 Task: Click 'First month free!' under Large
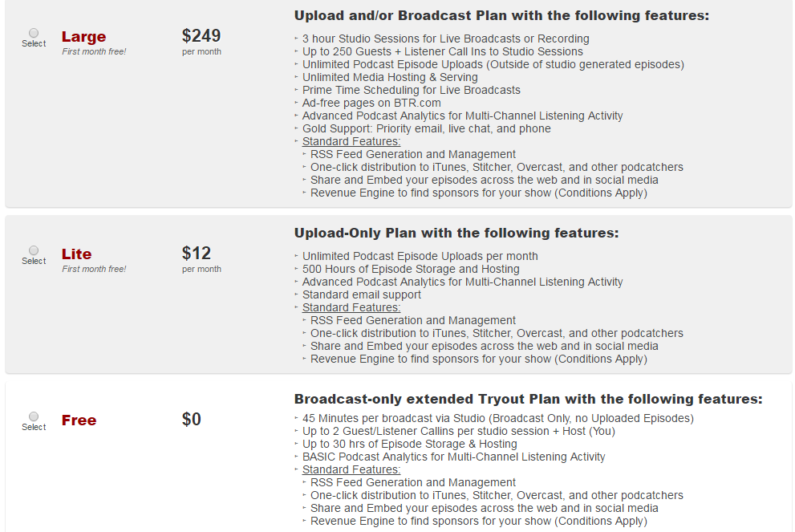94,52
